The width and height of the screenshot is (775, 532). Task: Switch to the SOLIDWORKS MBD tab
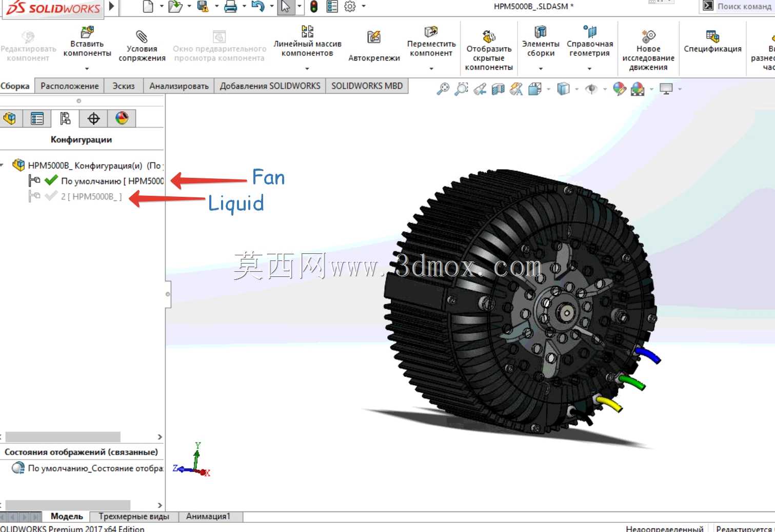pyautogui.click(x=367, y=86)
